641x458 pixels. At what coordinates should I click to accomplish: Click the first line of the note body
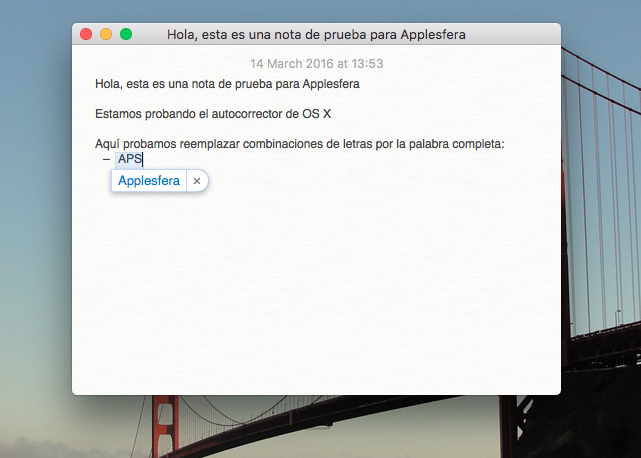click(x=227, y=84)
